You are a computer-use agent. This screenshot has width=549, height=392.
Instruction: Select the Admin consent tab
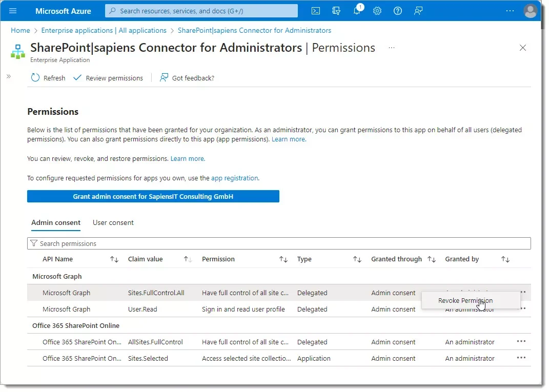(56, 222)
